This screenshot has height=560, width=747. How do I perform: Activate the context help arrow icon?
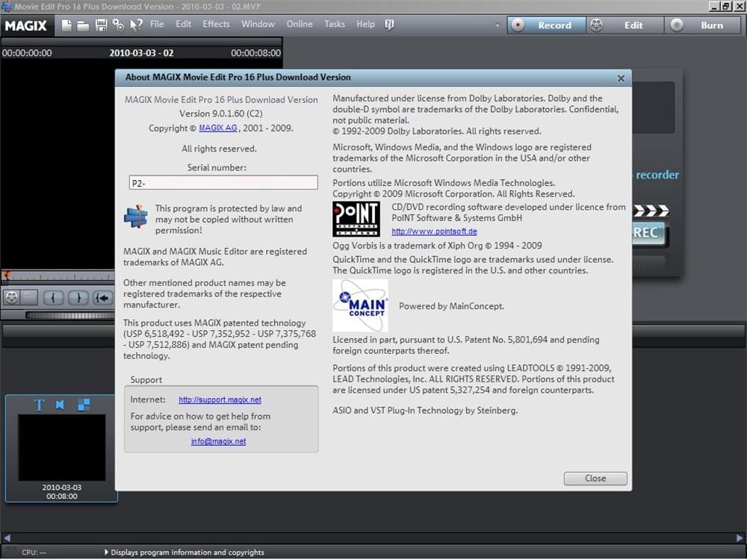(x=137, y=25)
